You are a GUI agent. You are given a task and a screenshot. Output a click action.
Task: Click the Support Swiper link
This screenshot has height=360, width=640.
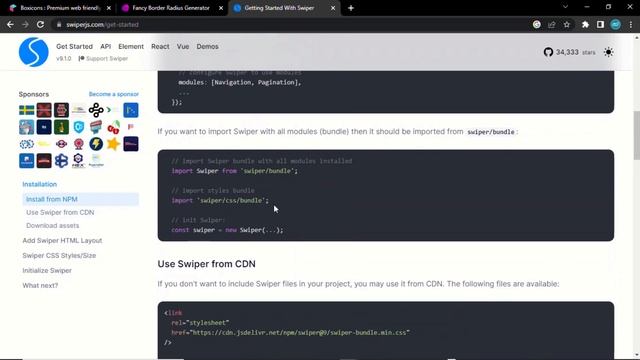(x=107, y=58)
